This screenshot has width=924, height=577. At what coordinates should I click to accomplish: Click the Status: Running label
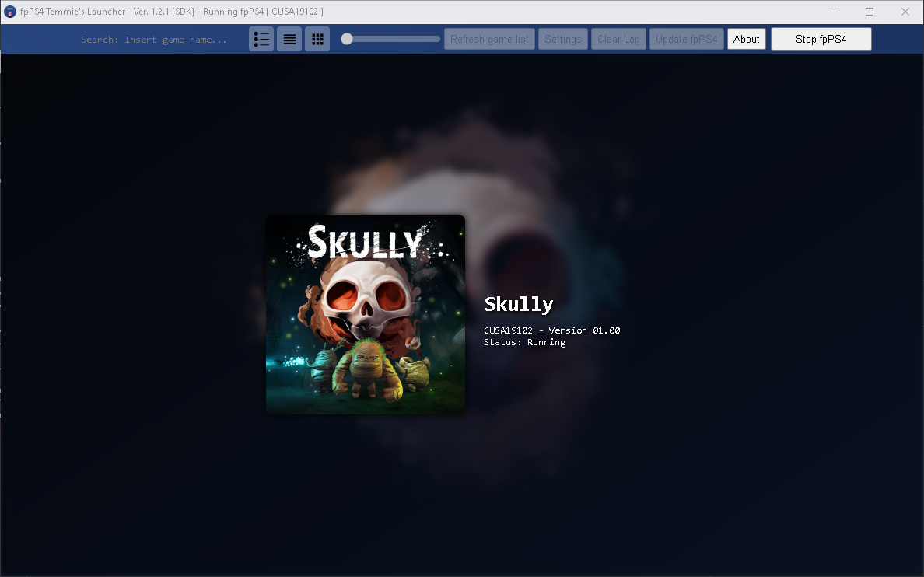pyautogui.click(x=524, y=342)
